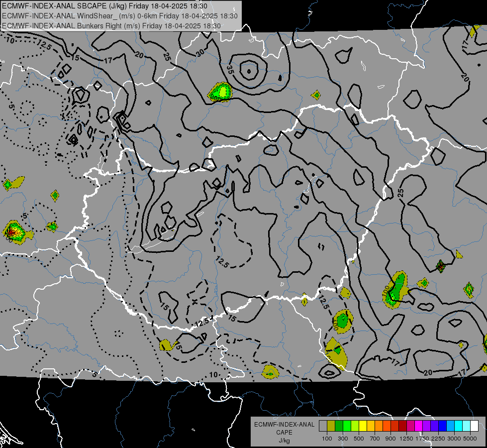Viewport: 487px width, 448px height.
Task: Click the legend value 700
Action: click(x=375, y=439)
